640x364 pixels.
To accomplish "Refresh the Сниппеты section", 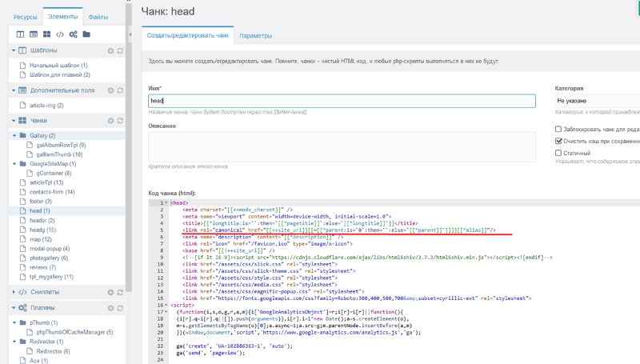I will pyautogui.click(x=120, y=292).
